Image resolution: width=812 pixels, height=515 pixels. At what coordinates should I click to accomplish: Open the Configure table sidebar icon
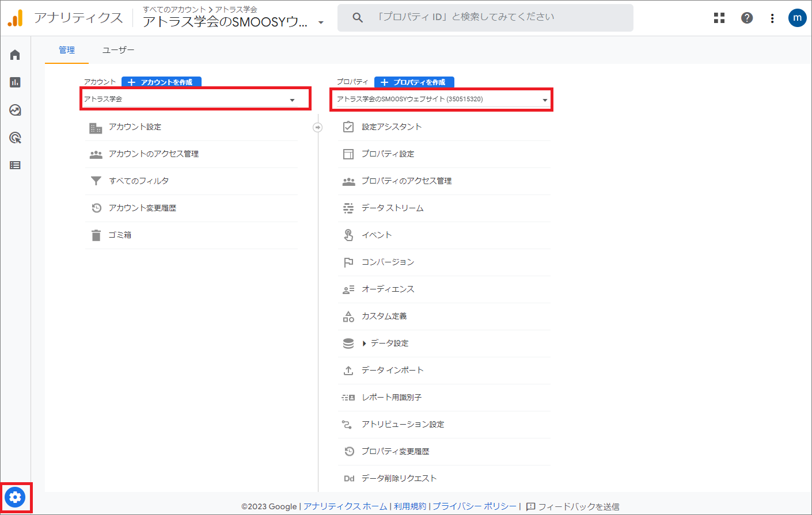(15, 165)
